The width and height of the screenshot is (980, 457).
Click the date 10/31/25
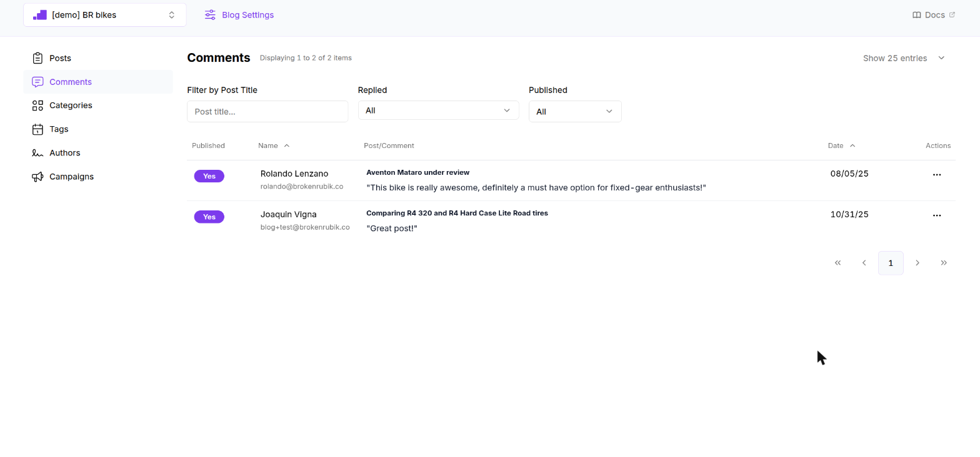click(x=849, y=214)
